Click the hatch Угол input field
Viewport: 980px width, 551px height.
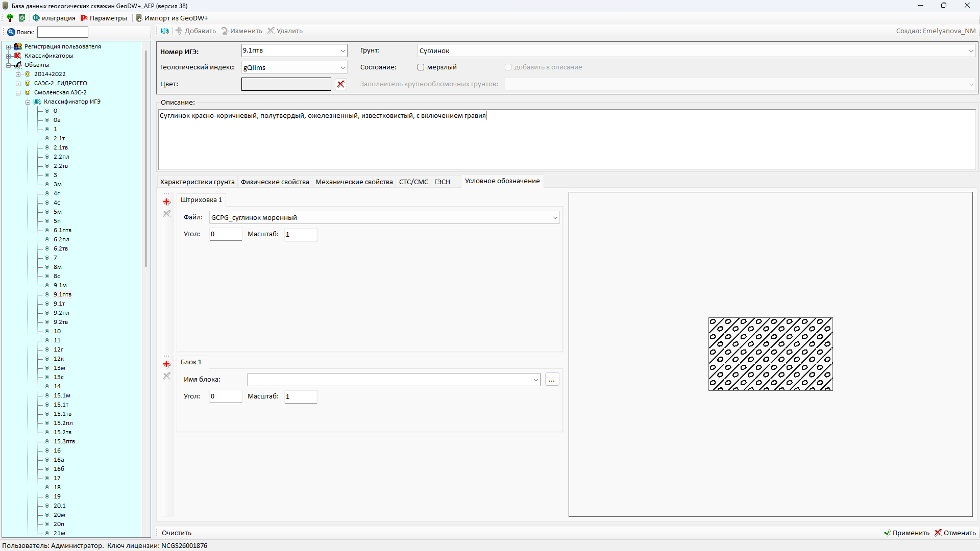point(226,234)
